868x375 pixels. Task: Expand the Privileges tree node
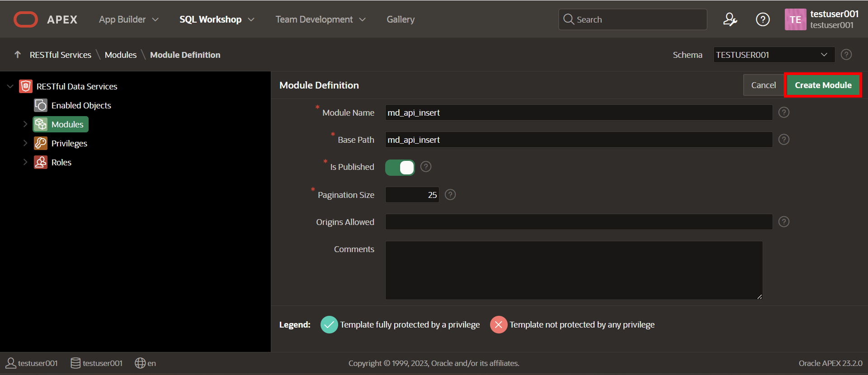(x=25, y=143)
